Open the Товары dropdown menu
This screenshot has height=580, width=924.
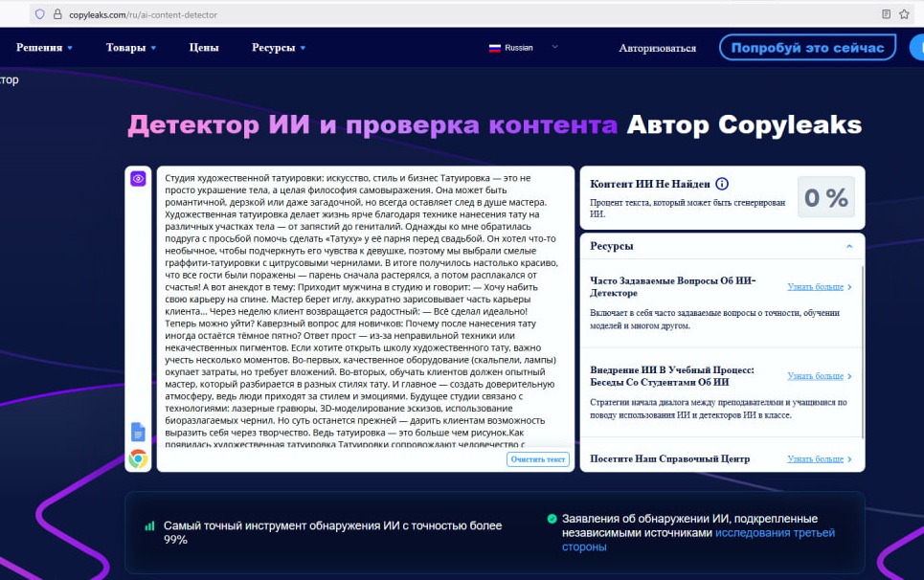(131, 48)
